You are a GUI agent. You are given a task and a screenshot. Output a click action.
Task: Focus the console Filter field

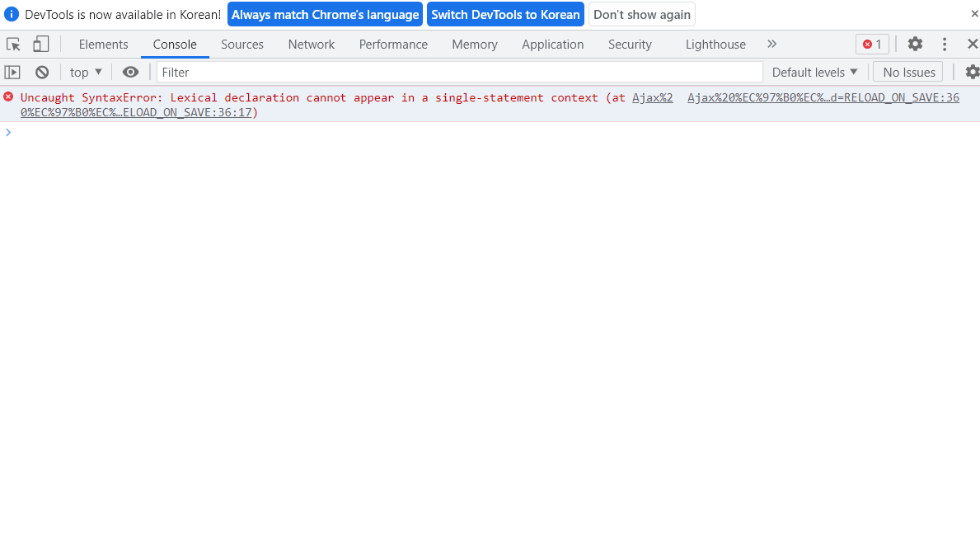[459, 73]
